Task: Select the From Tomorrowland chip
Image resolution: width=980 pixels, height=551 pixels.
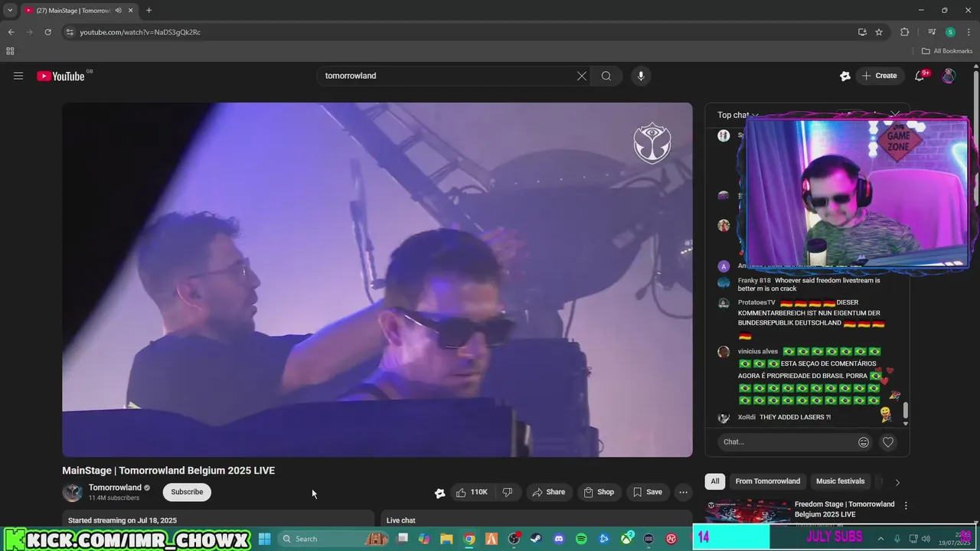Action: (x=768, y=481)
